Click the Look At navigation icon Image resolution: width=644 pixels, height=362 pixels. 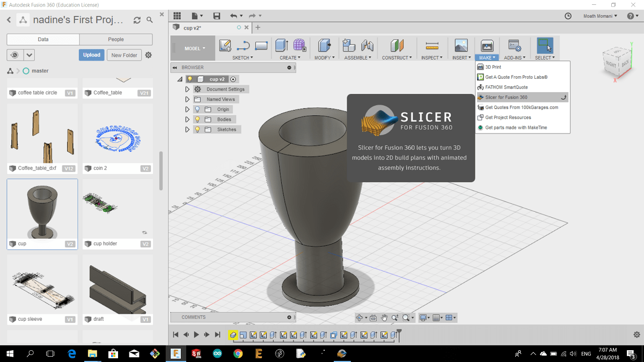coord(373,317)
